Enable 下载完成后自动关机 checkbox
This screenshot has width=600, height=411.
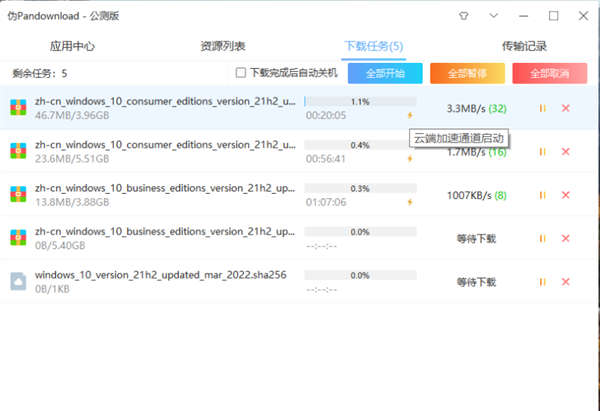point(241,73)
